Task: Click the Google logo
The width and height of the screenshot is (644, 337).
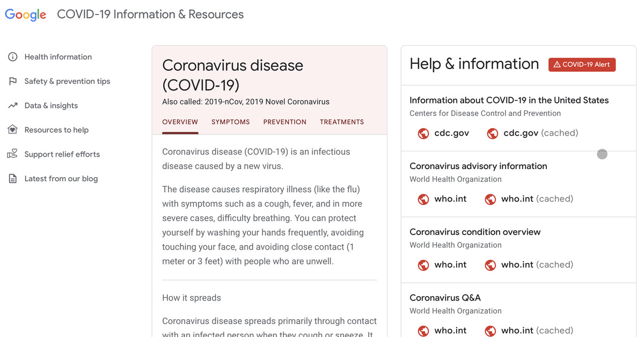Action: coord(25,14)
